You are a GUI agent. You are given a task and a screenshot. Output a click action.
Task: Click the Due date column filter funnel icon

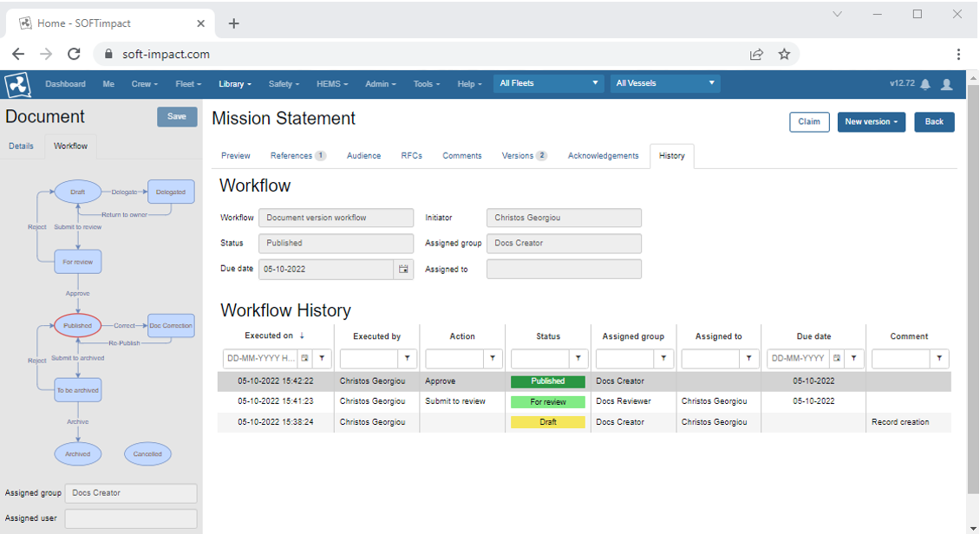pos(853,359)
